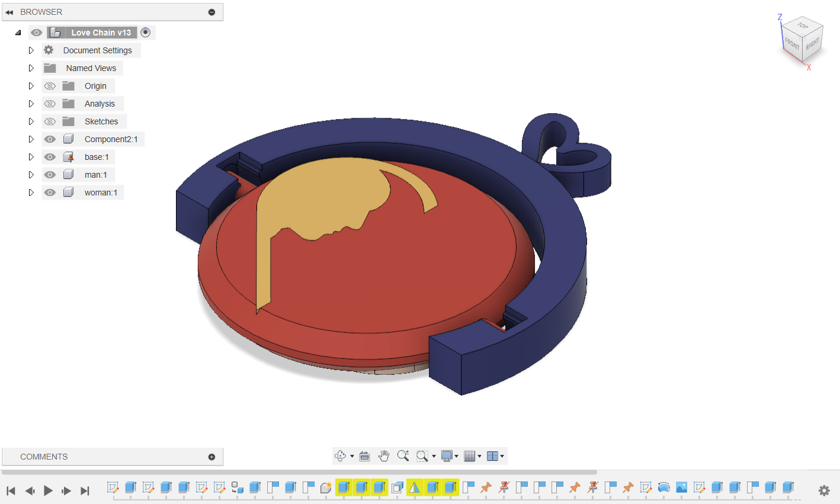Screen dimensions: 840x504
Task: Open Grid and Snaps dropdown arrow
Action: [479, 456]
